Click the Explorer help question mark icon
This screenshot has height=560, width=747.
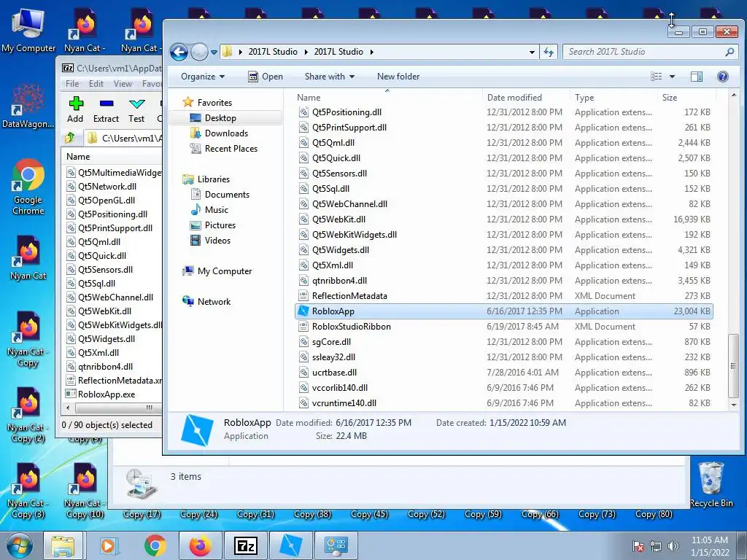(x=723, y=77)
